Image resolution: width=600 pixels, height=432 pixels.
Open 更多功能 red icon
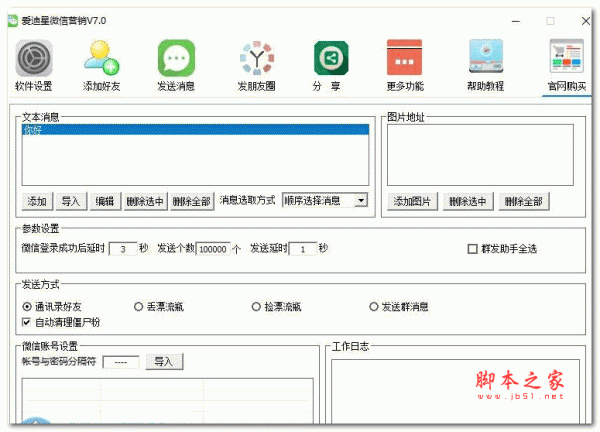click(x=404, y=57)
